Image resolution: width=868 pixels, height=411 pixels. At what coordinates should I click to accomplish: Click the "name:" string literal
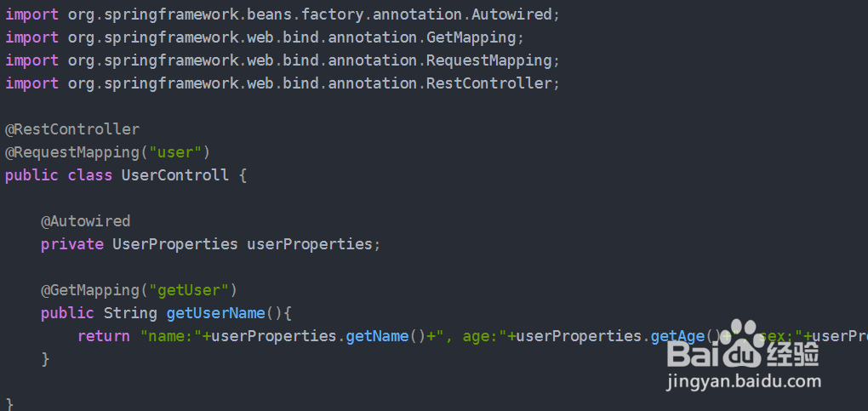[171, 336]
